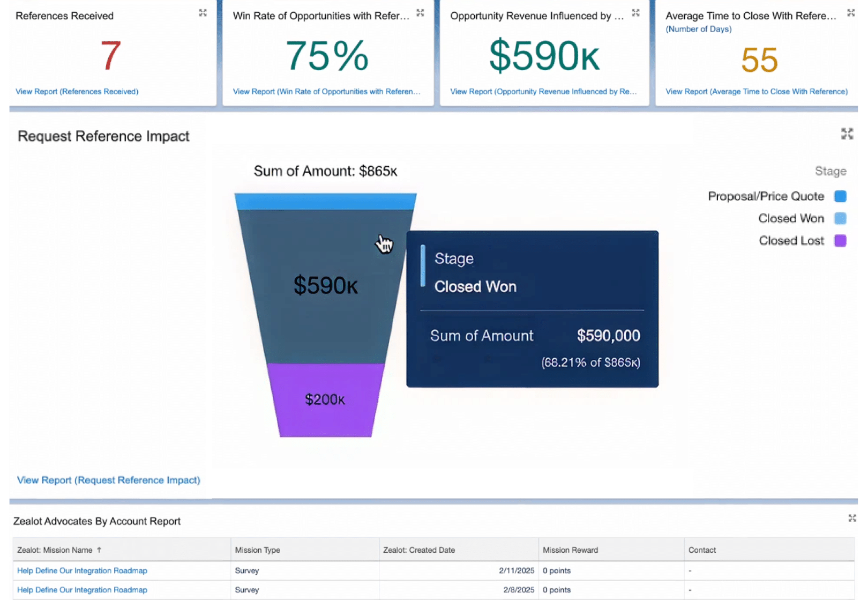Open View Report for References Received

77,92
